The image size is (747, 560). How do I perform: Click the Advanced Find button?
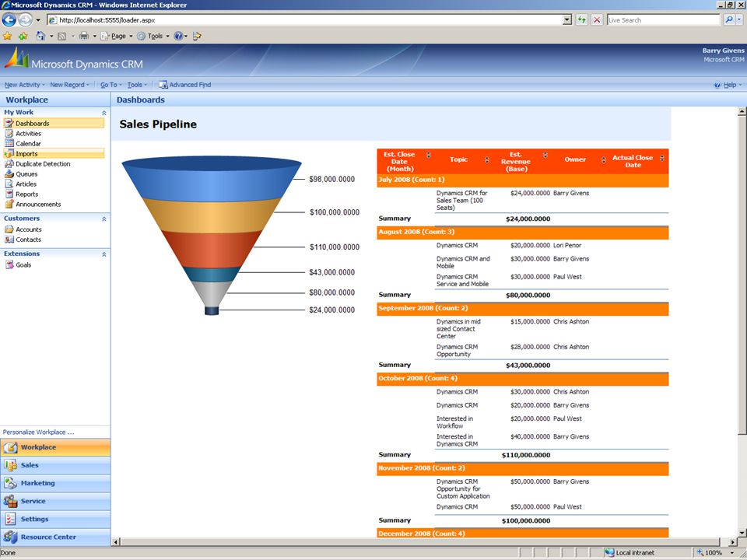pyautogui.click(x=185, y=85)
